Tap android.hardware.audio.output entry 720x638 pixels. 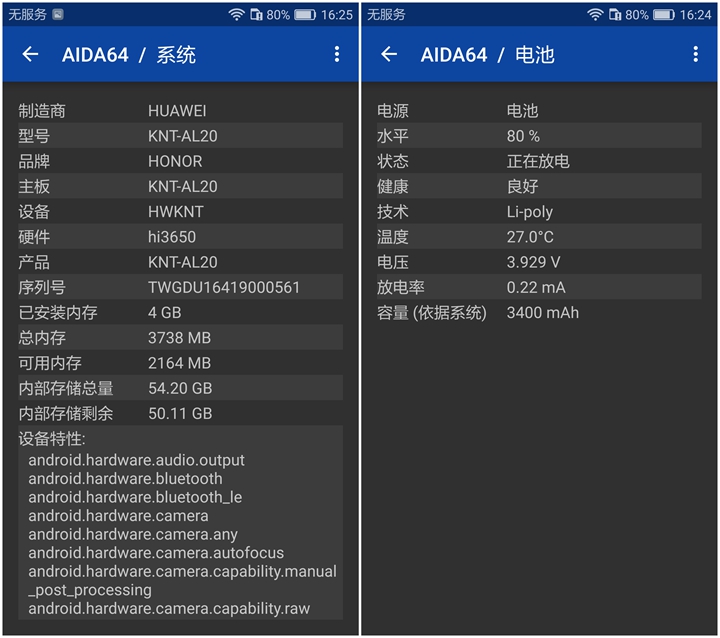pyautogui.click(x=136, y=460)
